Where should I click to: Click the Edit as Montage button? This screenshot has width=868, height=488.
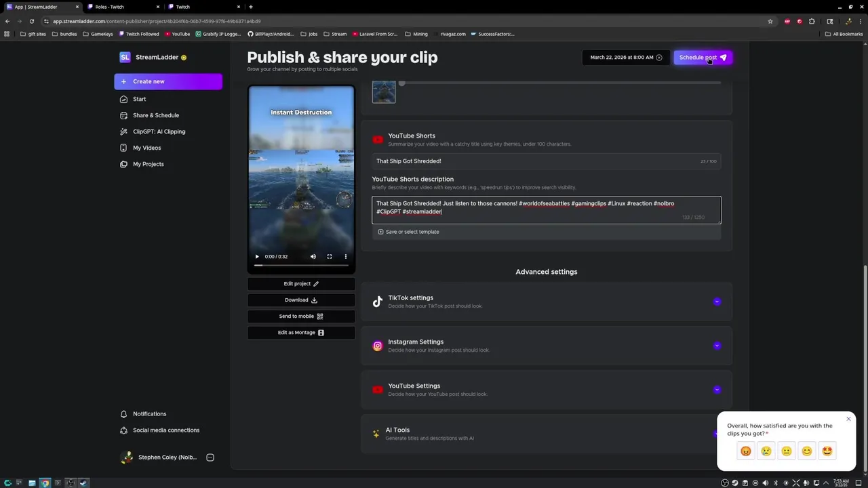[x=301, y=333]
